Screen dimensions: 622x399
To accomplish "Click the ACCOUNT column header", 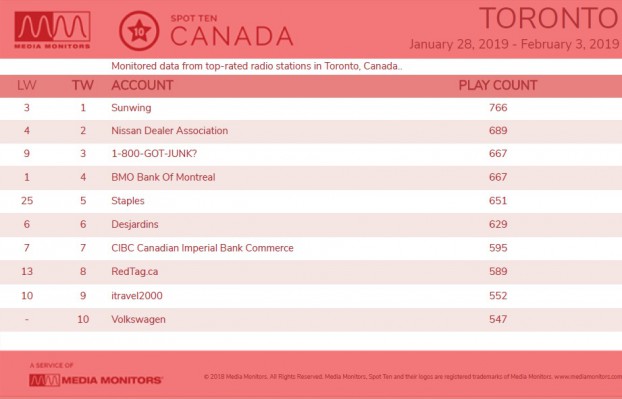I will pyautogui.click(x=142, y=85).
